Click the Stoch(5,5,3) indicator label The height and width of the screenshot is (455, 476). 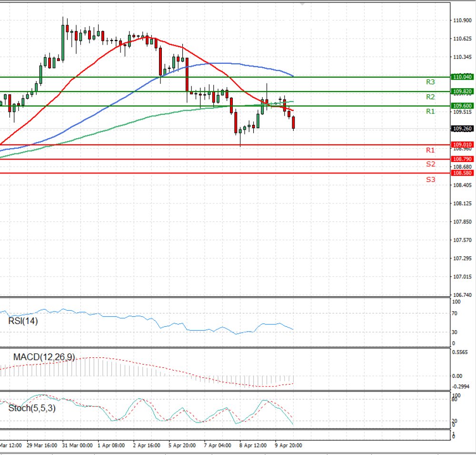pos(32,408)
